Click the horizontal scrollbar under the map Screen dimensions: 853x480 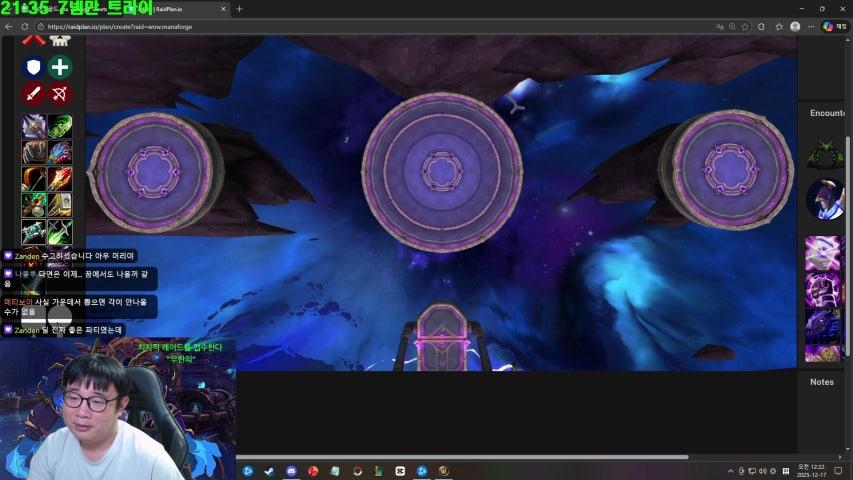(462, 457)
